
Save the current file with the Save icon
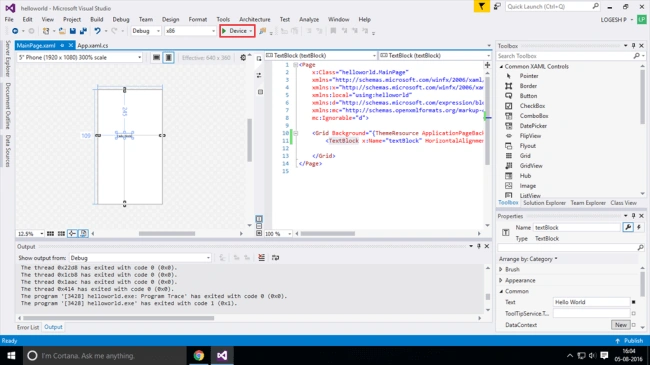(x=73, y=31)
